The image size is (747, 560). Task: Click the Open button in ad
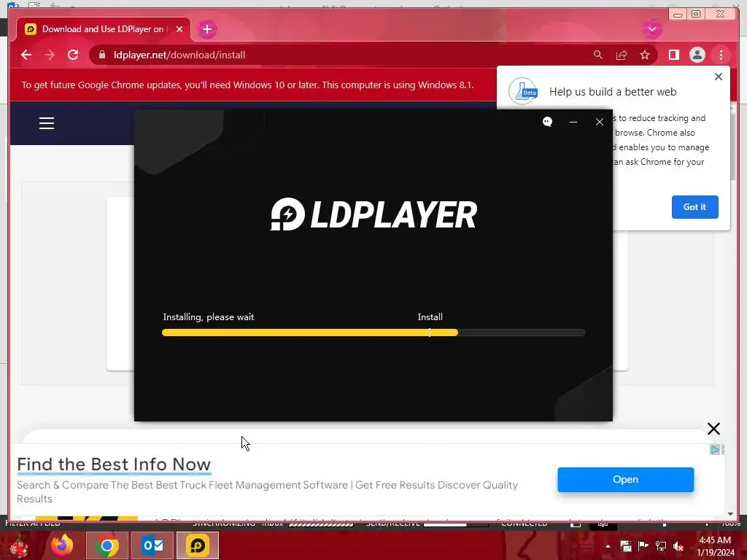(x=625, y=480)
